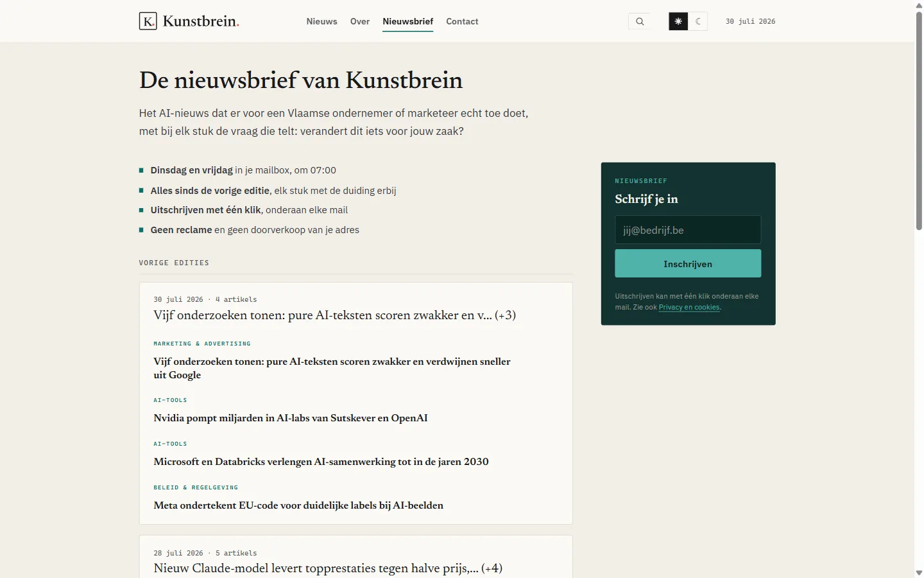924x578 pixels.
Task: Click 'Geen reclame' bullet text
Action: point(181,230)
